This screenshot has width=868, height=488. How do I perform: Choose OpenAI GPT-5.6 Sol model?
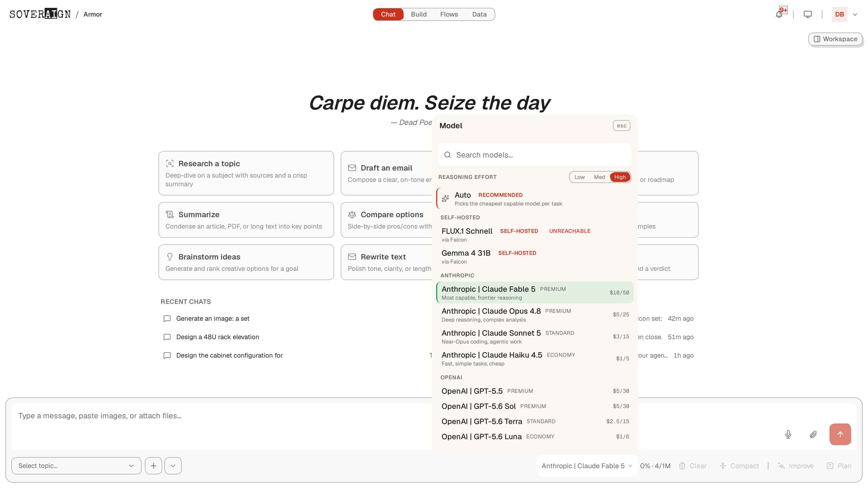(x=534, y=406)
